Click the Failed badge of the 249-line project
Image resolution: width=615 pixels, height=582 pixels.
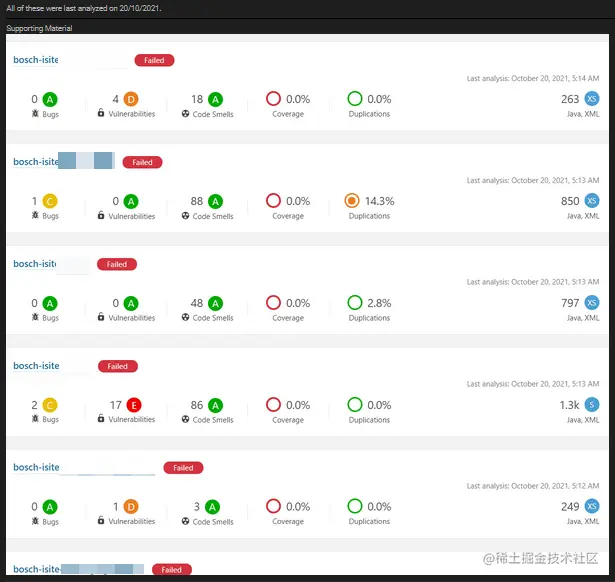point(183,468)
